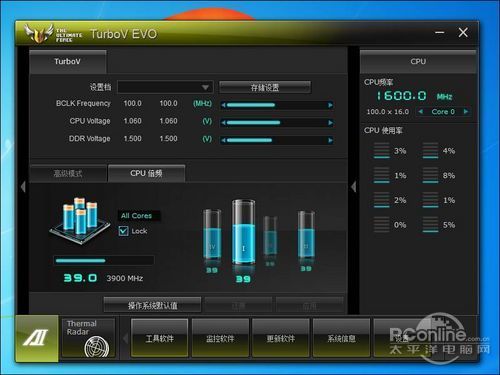Click the 1600.0 MHz CPU frequency readout
Viewport: 500px width, 375px height.
pyautogui.click(x=414, y=96)
